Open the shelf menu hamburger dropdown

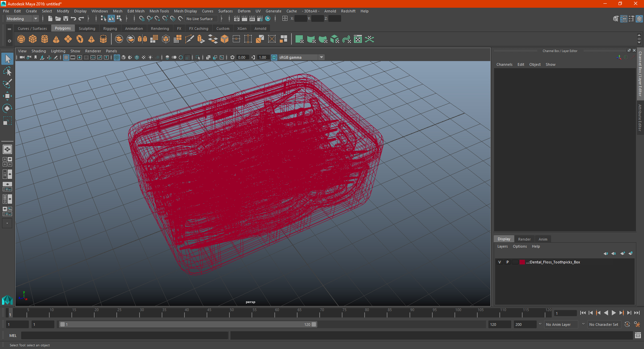point(9,29)
